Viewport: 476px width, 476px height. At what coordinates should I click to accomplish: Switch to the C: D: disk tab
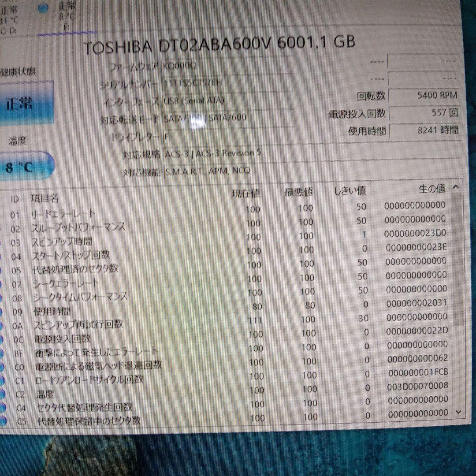pyautogui.click(x=9, y=20)
